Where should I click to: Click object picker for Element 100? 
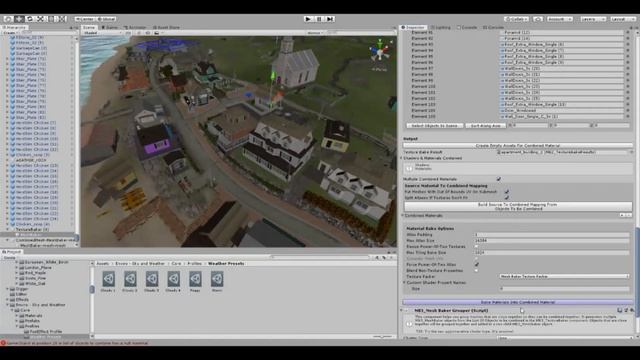click(x=628, y=87)
